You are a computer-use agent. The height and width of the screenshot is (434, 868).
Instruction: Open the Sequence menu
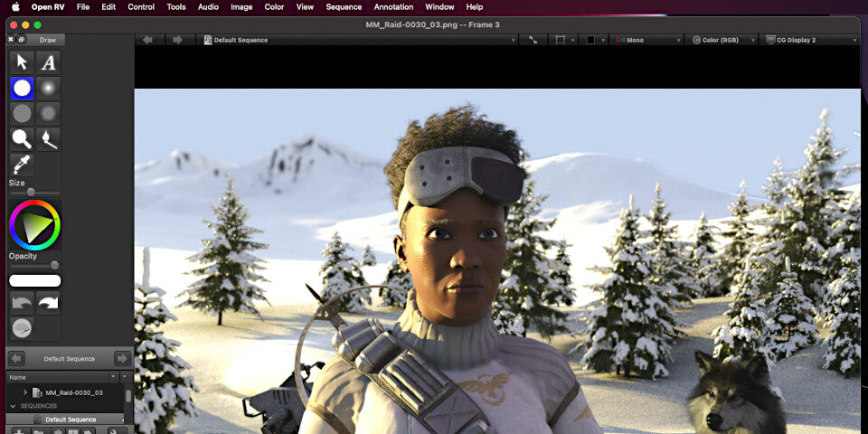coord(344,7)
